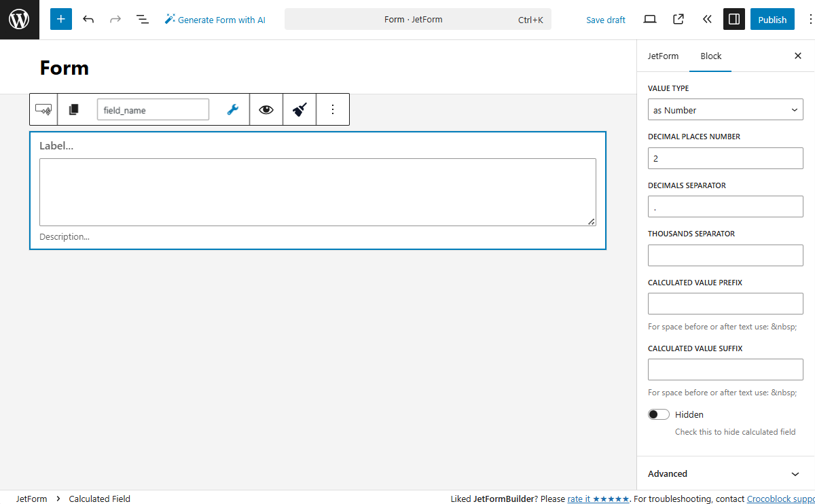Toggle the settings sidebar panel icon
Screen dimensions: 815x504
click(734, 19)
